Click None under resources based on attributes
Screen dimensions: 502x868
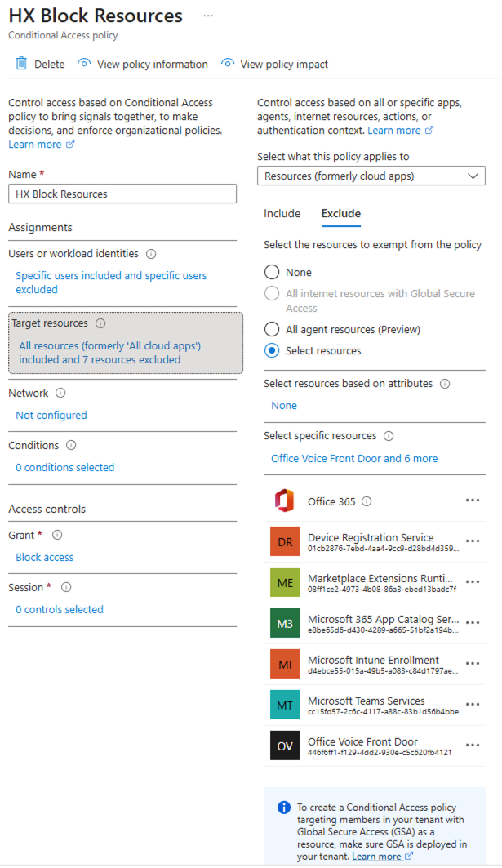284,406
